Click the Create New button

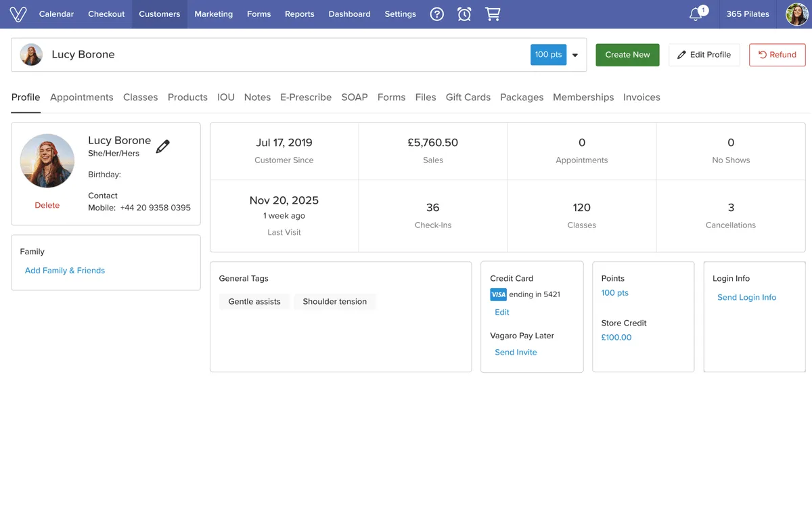tap(627, 55)
